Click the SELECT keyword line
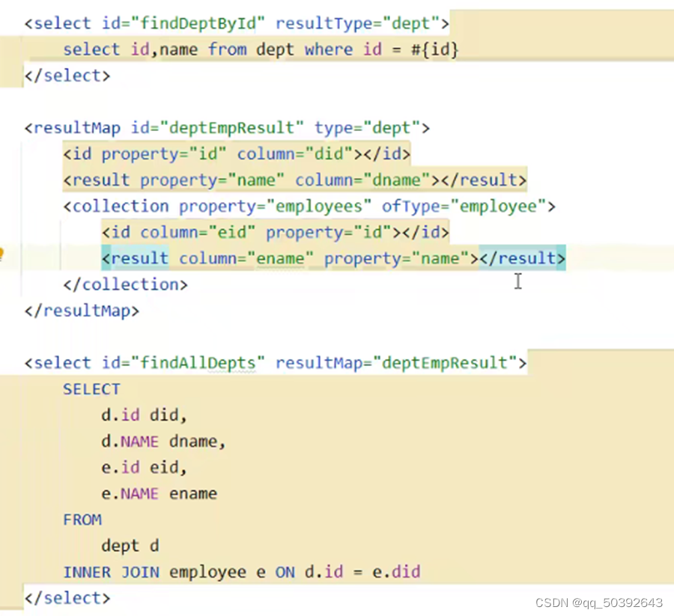This screenshot has height=616, width=674. 91,389
